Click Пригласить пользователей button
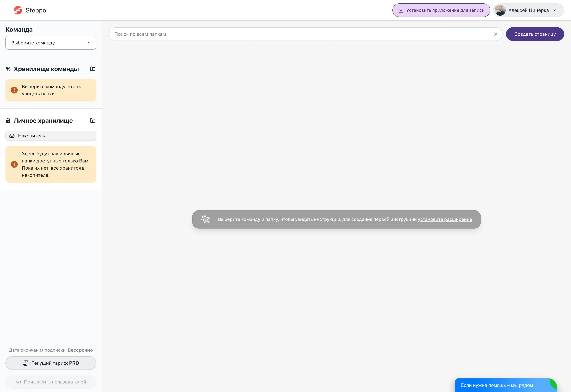 click(x=51, y=382)
